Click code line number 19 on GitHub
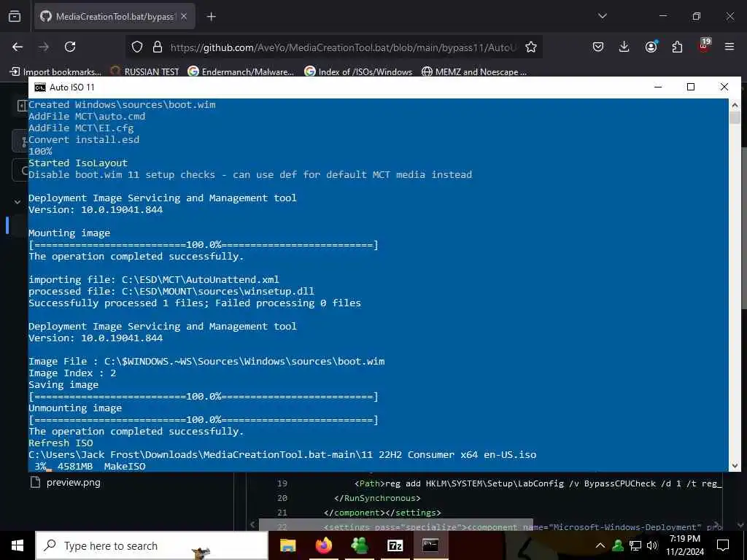 pos(282,483)
